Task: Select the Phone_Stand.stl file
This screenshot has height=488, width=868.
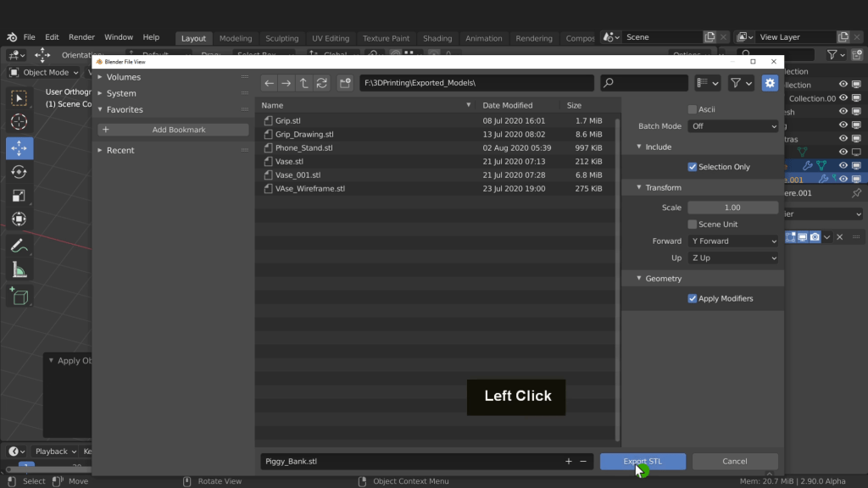Action: pos(303,147)
